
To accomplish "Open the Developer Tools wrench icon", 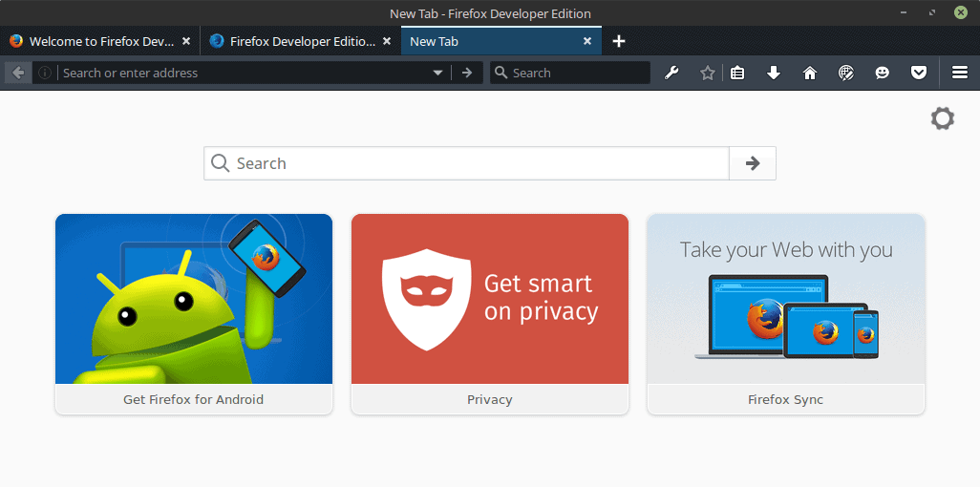I will click(671, 74).
